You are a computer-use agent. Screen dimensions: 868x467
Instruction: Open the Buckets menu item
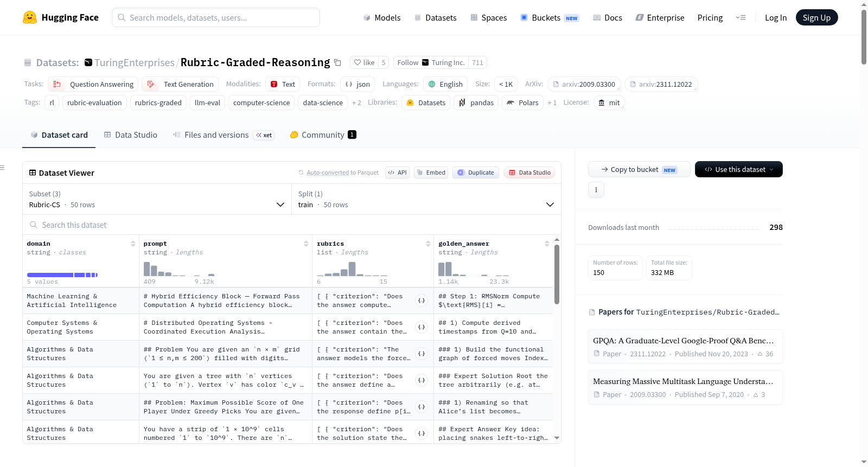coord(550,17)
